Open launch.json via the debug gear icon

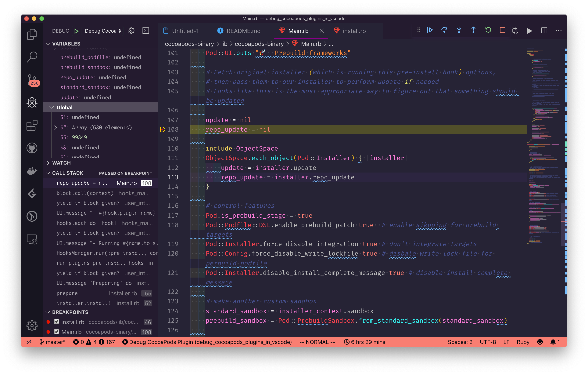coord(131,31)
